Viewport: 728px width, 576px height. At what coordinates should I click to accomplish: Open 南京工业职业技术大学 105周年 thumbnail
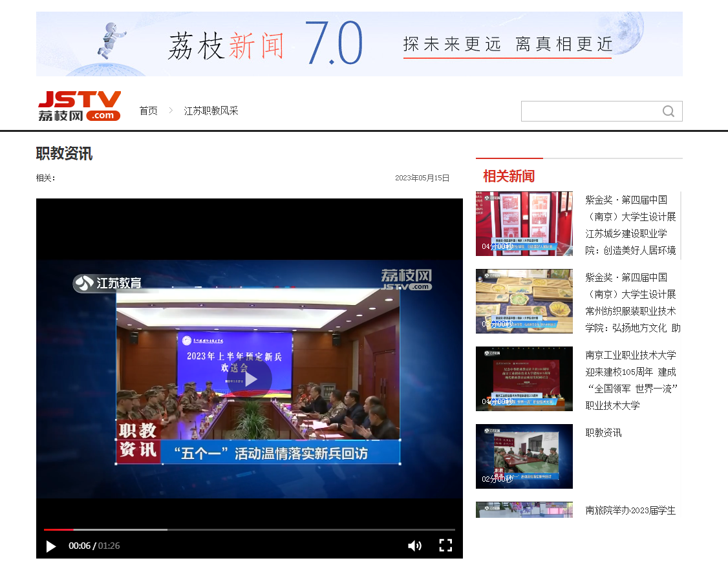[524, 379]
